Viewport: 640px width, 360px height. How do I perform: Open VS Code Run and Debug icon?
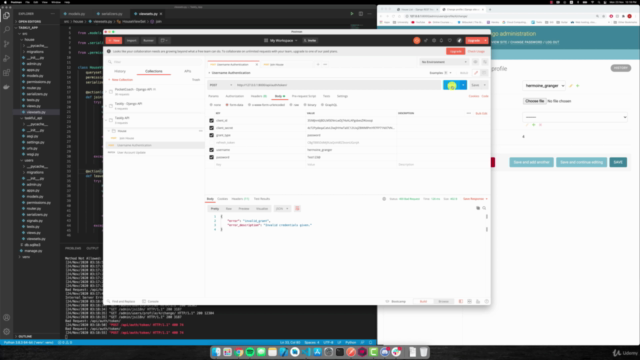(x=7, y=58)
